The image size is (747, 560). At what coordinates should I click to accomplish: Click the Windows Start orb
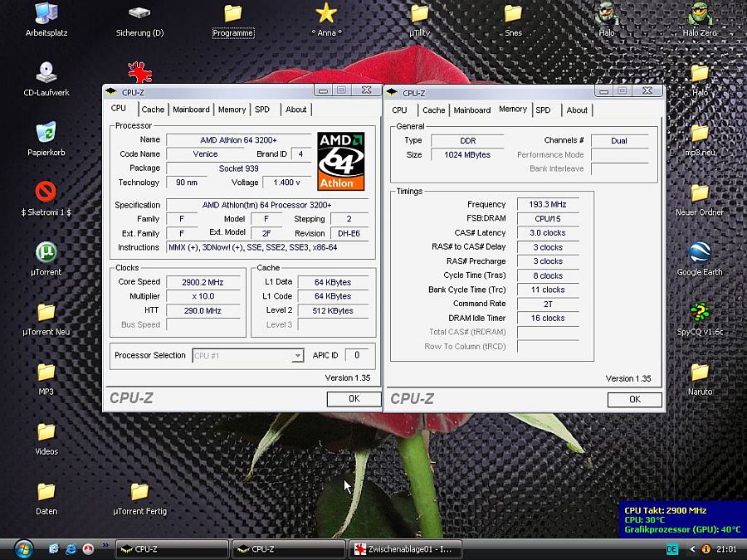(x=23, y=549)
